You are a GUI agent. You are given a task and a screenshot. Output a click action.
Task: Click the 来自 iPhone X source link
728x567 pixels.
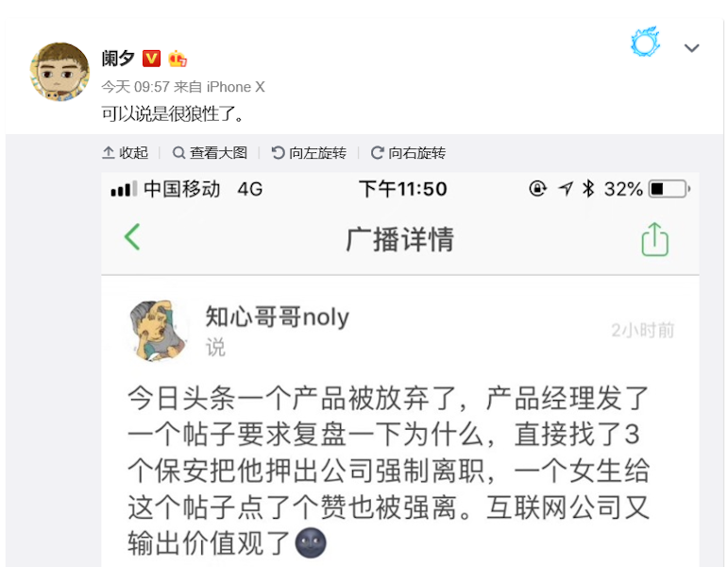tap(219, 86)
